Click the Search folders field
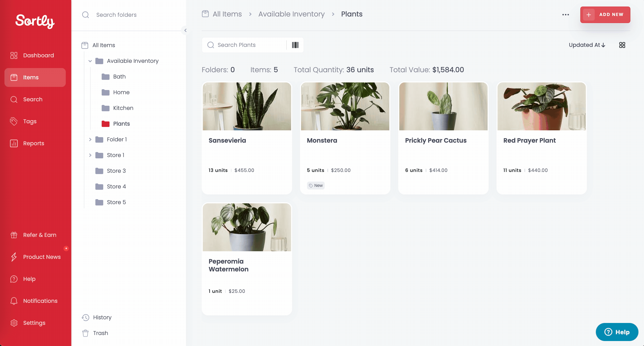This screenshot has height=346, width=644. (128, 15)
